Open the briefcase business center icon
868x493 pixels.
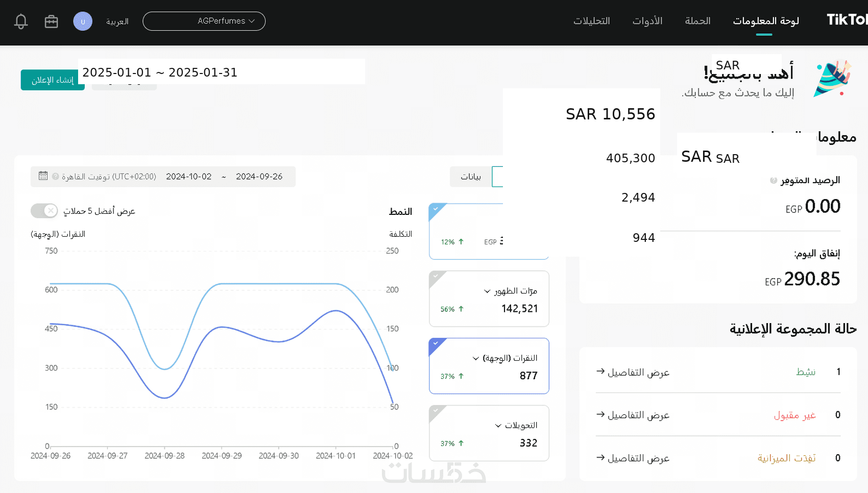point(51,21)
